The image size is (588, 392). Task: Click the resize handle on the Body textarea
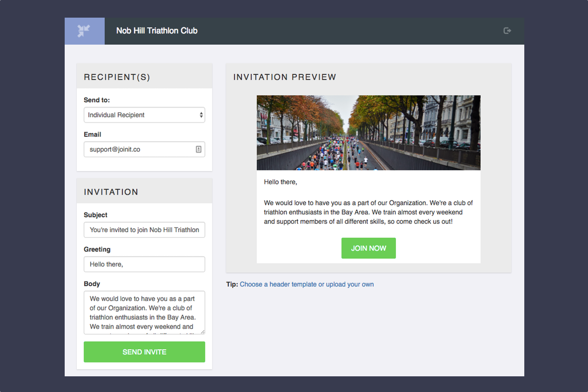(202, 331)
